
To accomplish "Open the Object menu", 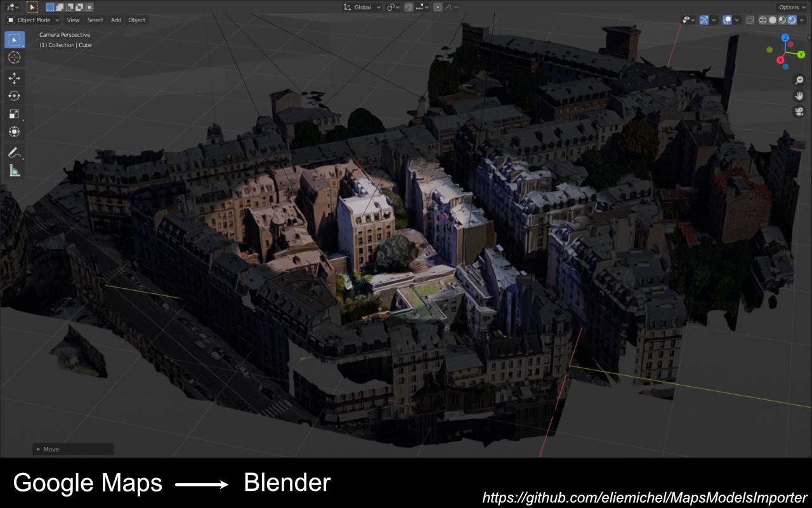I will [137, 20].
